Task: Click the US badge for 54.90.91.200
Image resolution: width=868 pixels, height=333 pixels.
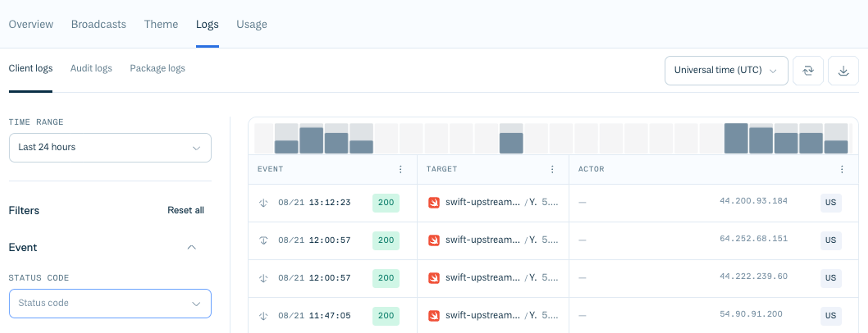Action: pyautogui.click(x=831, y=316)
